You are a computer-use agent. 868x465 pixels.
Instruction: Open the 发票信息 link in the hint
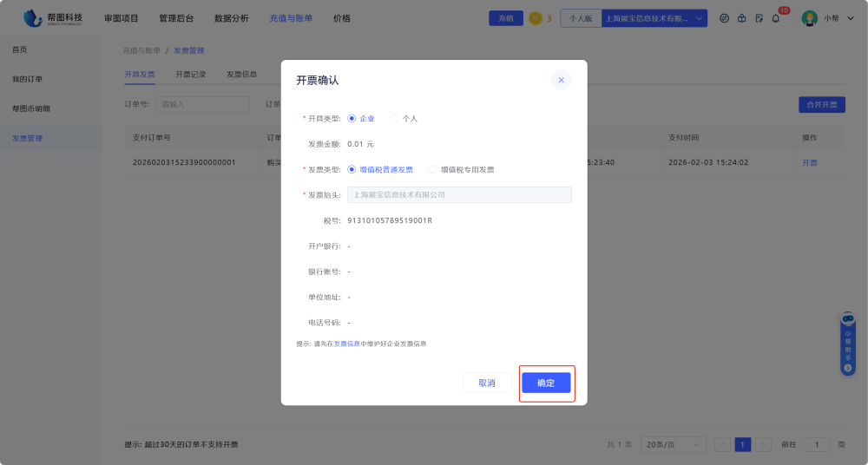pyautogui.click(x=347, y=344)
